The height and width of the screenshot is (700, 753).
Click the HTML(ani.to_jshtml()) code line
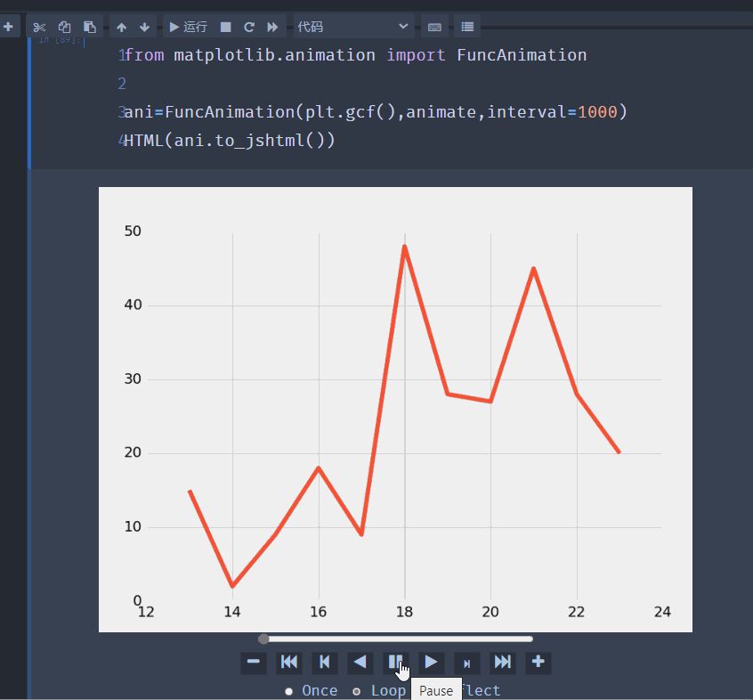pos(230,141)
